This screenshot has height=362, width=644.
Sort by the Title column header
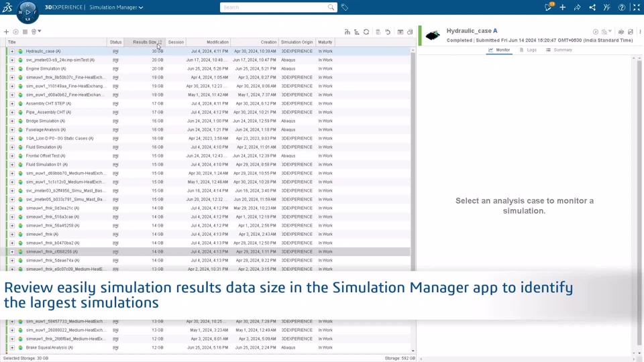pos(56,42)
